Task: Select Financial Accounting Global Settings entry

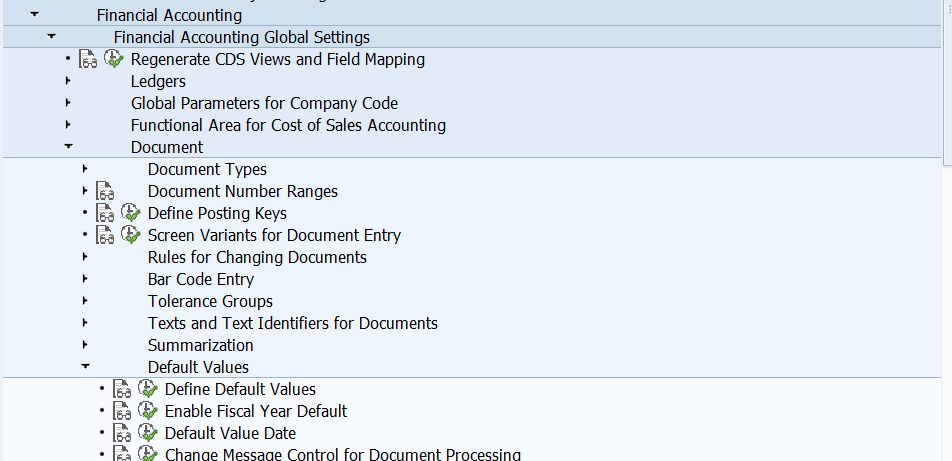Action: [x=242, y=38]
